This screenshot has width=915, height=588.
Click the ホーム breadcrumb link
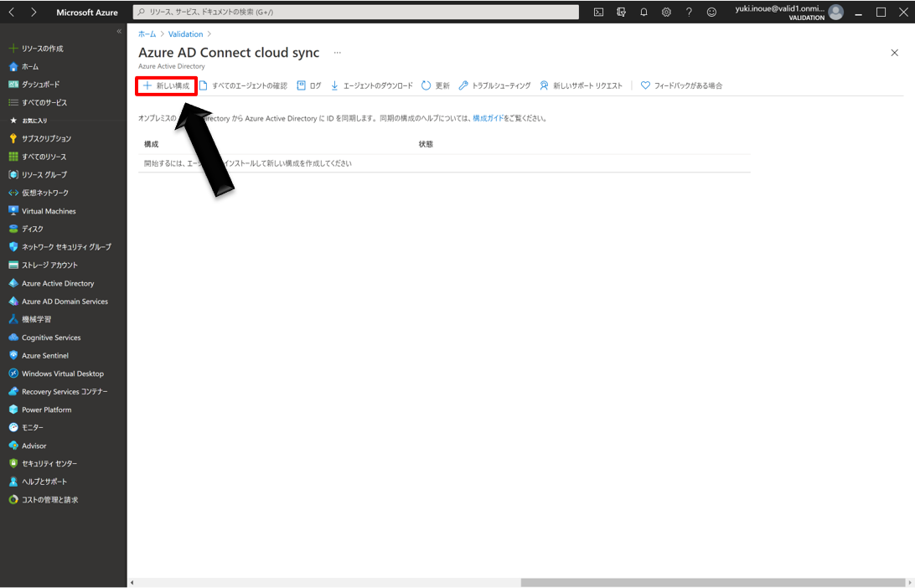pyautogui.click(x=147, y=34)
